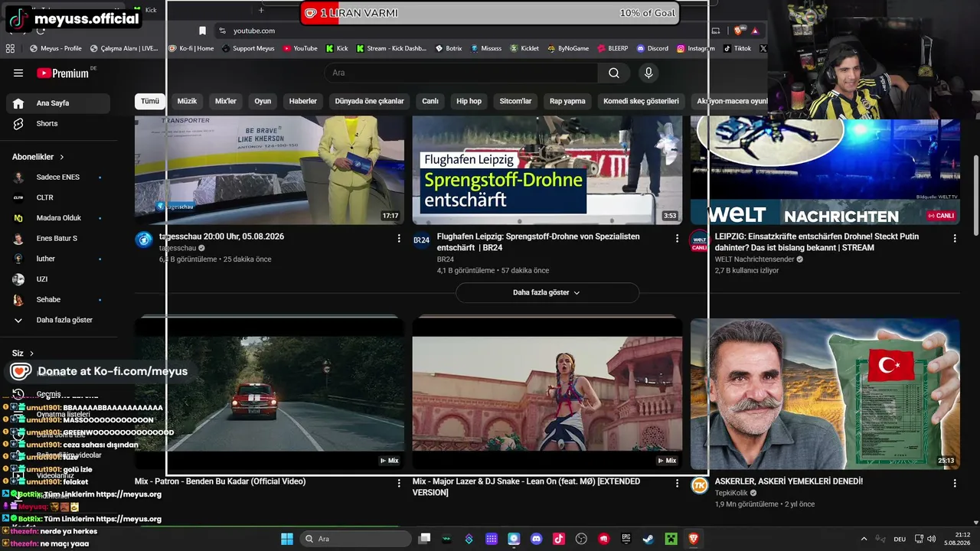Open options for the ASKERLER video
The width and height of the screenshot is (980, 551).
pos(955,484)
